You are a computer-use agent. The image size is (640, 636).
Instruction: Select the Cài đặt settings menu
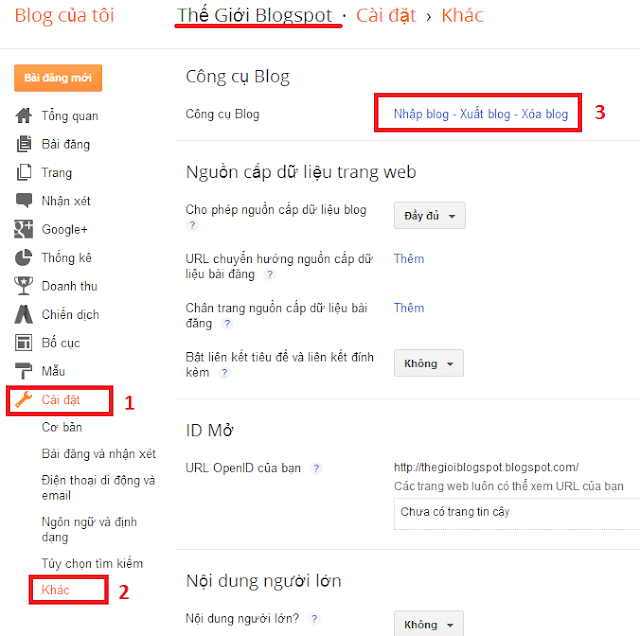[x=60, y=400]
